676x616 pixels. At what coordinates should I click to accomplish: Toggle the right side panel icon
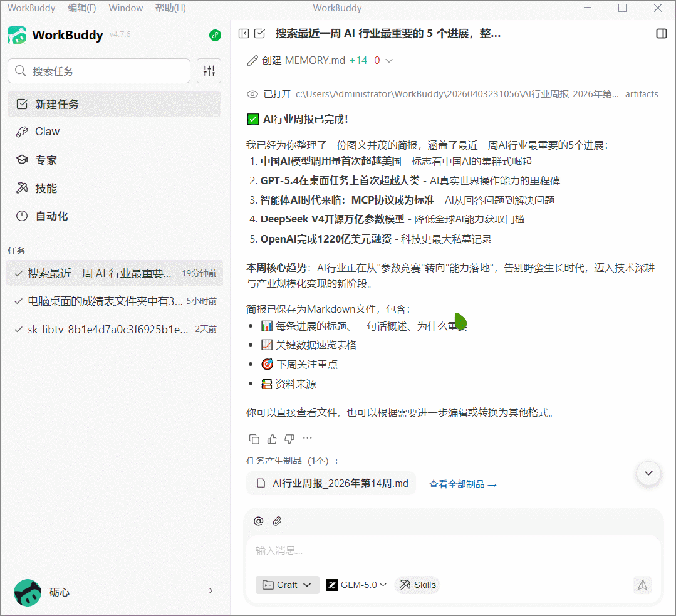[x=662, y=34]
